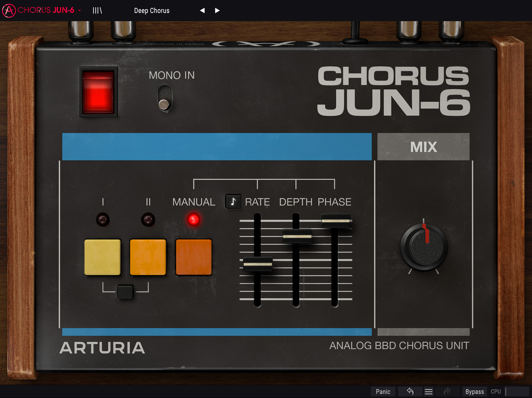
Task: Toggle the tempo sync note icon
Action: click(x=233, y=202)
